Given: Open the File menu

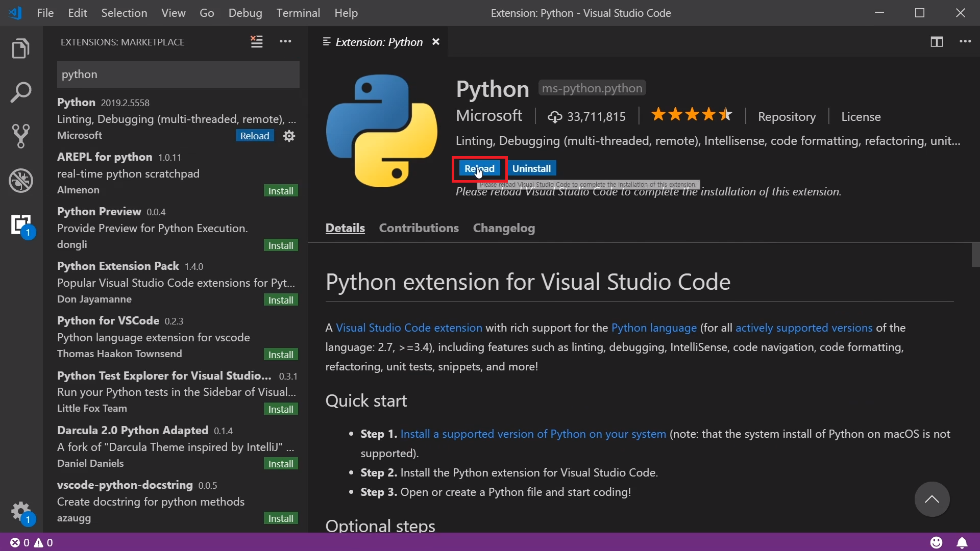Looking at the screenshot, I should (45, 13).
